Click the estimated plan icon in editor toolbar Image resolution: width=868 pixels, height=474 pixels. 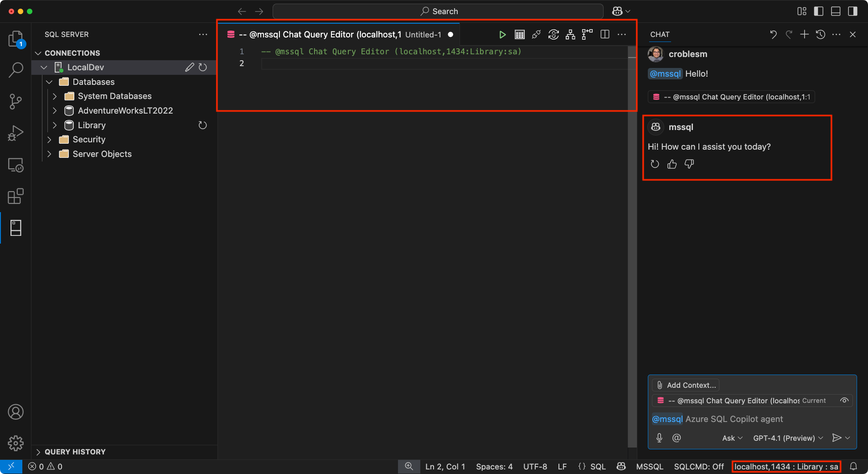pos(570,35)
